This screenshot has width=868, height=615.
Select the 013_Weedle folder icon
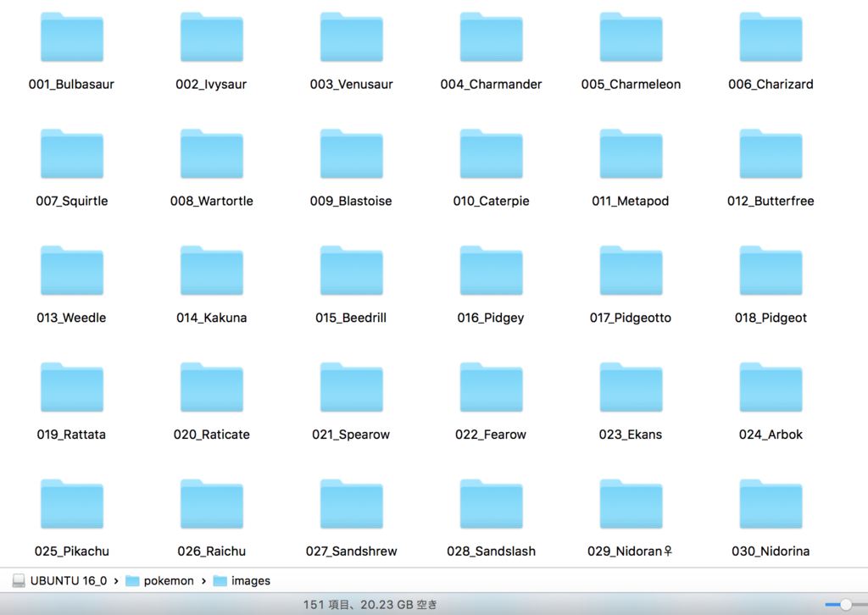72,270
